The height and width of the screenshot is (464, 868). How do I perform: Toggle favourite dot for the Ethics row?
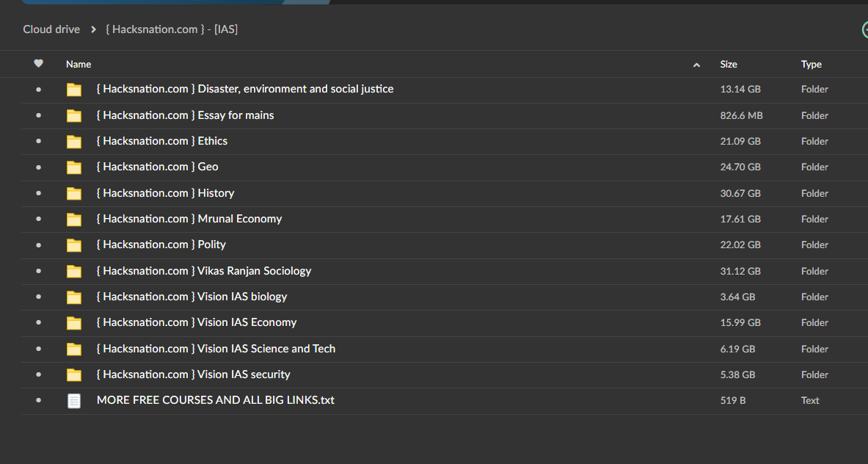point(38,141)
